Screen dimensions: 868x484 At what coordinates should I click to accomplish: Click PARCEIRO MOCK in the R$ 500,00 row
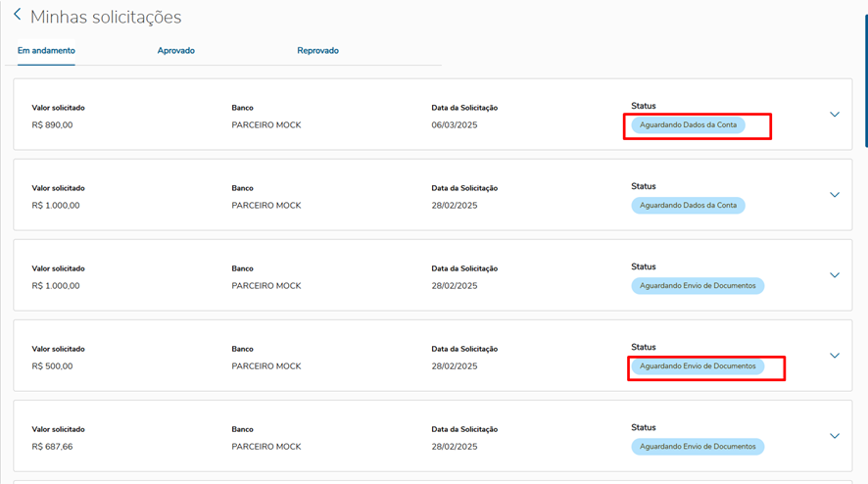tap(266, 366)
